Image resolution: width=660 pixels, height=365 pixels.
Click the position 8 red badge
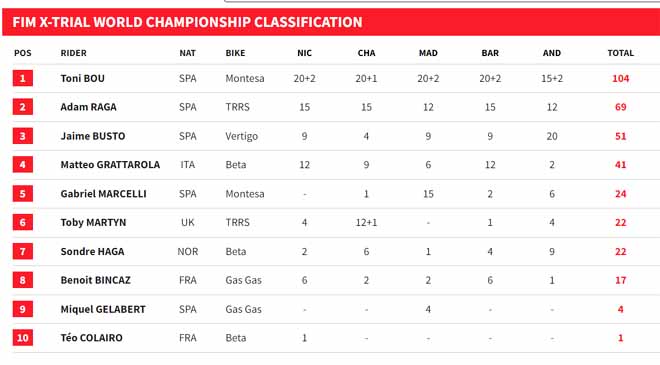click(23, 280)
